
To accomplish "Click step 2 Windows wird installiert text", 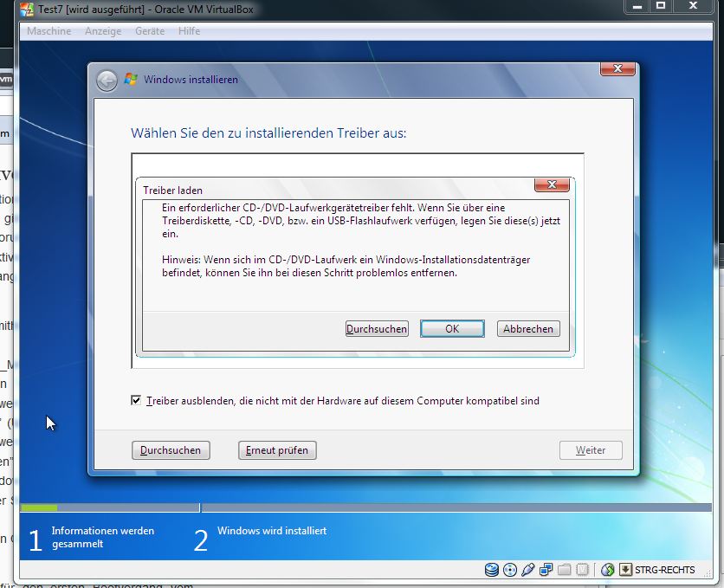I will tap(272, 531).
